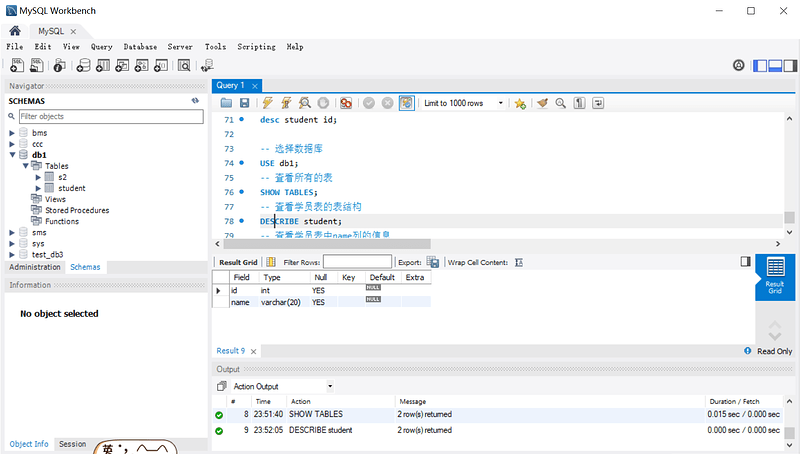The image size is (800, 454).
Task: Open the Scripting menu
Action: pyautogui.click(x=256, y=46)
